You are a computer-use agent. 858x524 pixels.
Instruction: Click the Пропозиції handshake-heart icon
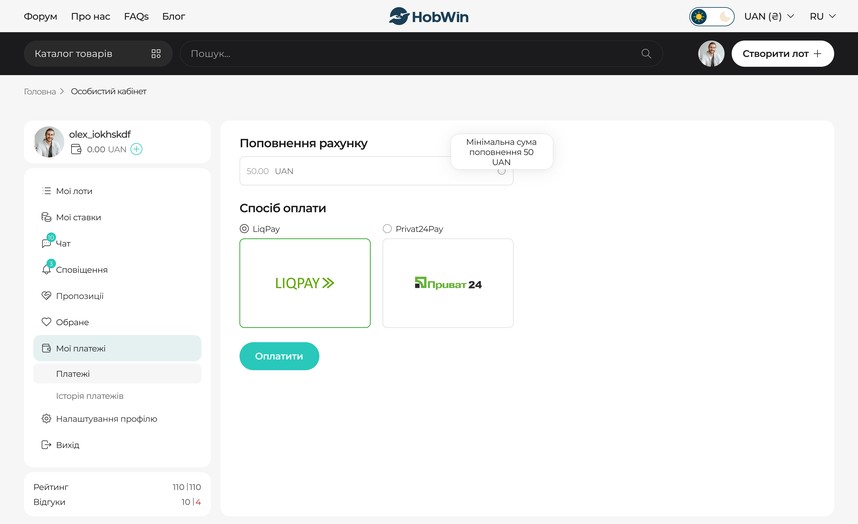coord(47,296)
